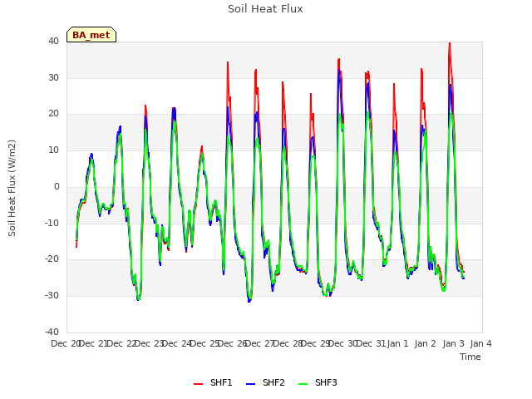This screenshot has width=532, height=399.
Task: Click the blue SHF2 legend swatch
Action: (x=250, y=384)
